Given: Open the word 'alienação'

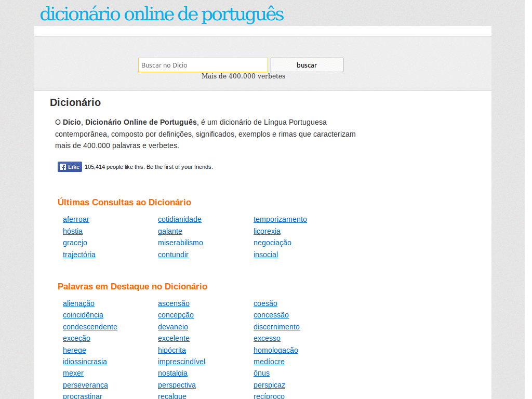Looking at the screenshot, I should (79, 303).
